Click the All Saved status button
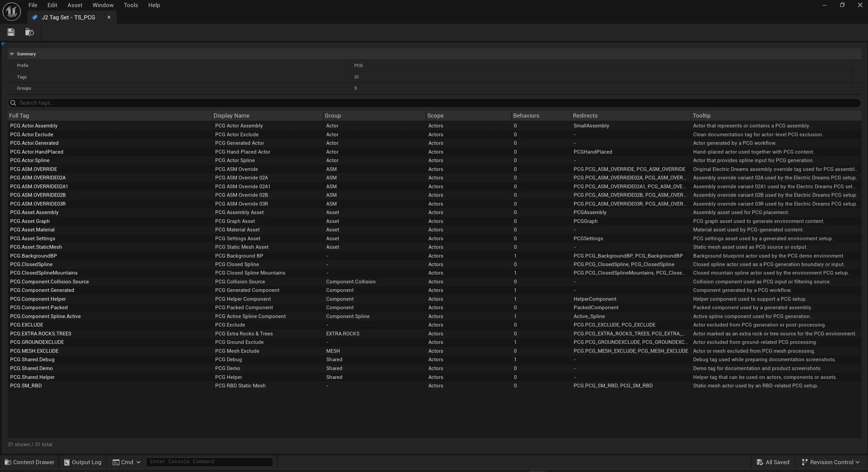The width and height of the screenshot is (868, 472). click(773, 462)
